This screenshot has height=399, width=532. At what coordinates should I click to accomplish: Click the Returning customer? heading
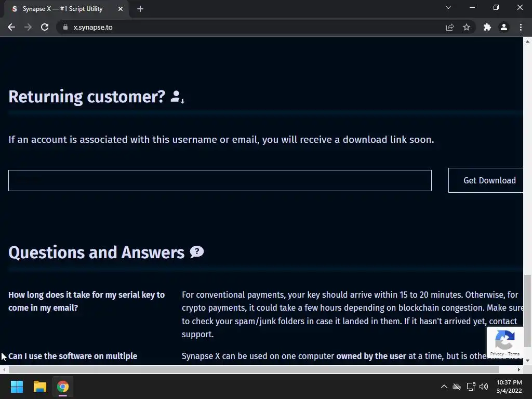pos(87,97)
